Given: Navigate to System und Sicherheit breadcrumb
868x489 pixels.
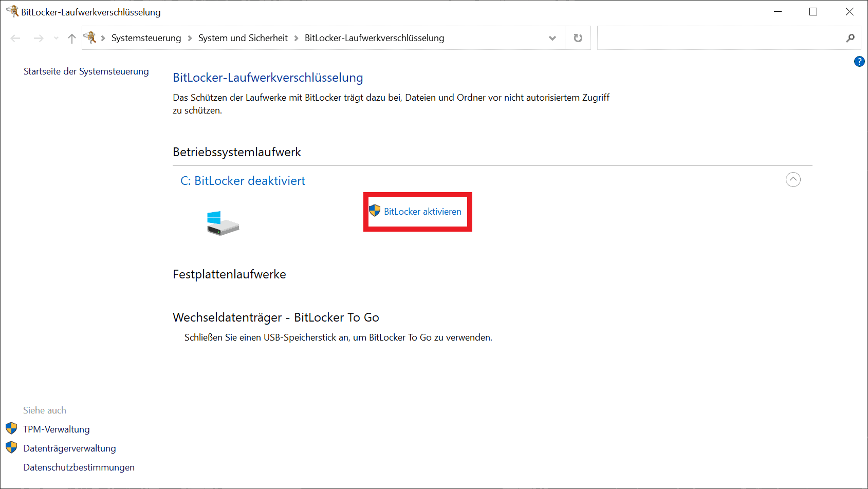Looking at the screenshot, I should click(x=243, y=37).
